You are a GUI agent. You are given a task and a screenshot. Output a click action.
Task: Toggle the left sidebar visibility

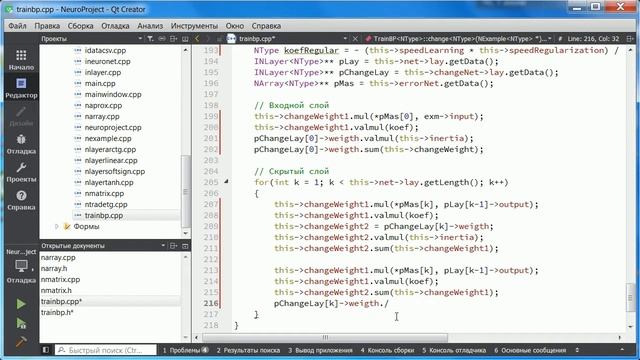pyautogui.click(x=46, y=350)
